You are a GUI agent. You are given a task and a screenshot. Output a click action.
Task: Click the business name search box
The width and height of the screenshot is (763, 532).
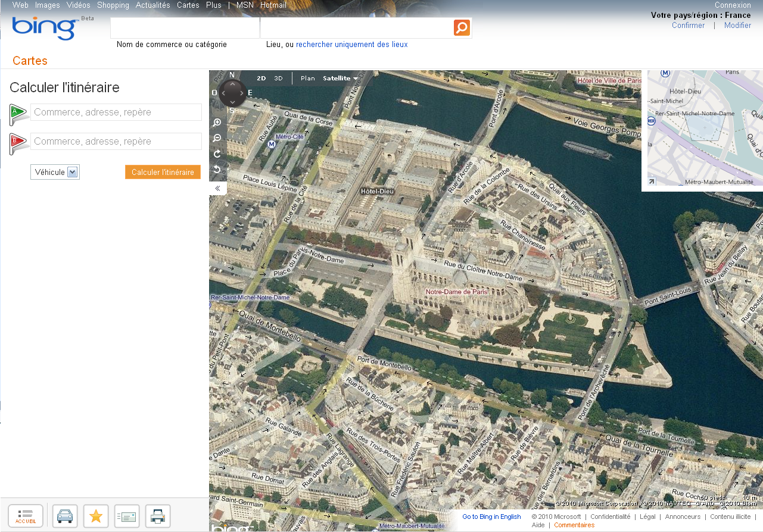[x=185, y=27]
